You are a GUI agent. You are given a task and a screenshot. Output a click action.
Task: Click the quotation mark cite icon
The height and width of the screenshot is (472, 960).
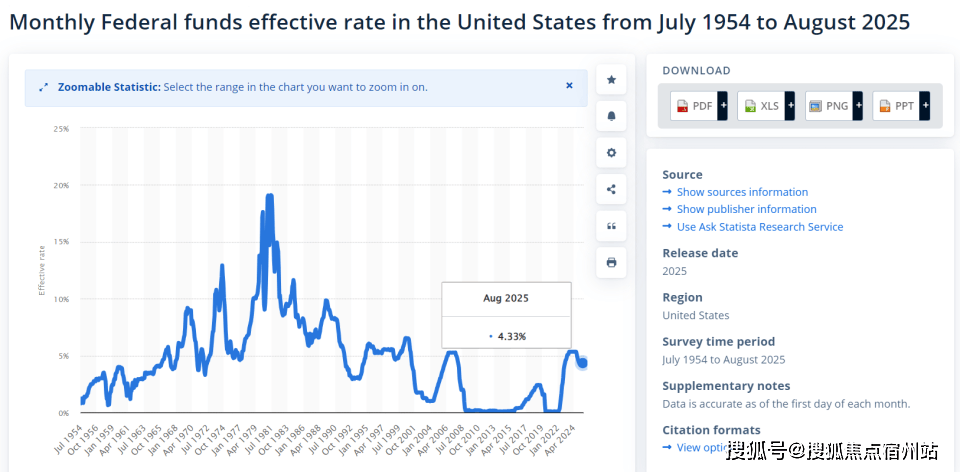(x=611, y=227)
